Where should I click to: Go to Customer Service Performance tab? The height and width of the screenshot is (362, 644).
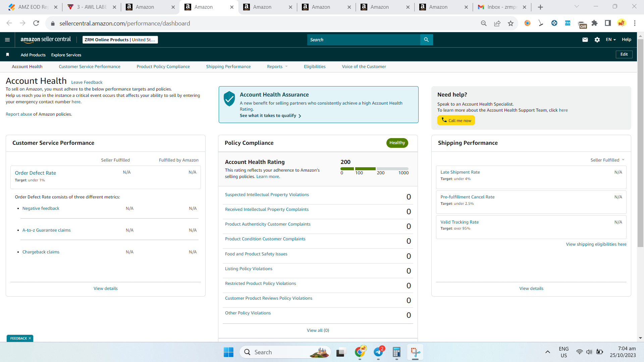90,66
